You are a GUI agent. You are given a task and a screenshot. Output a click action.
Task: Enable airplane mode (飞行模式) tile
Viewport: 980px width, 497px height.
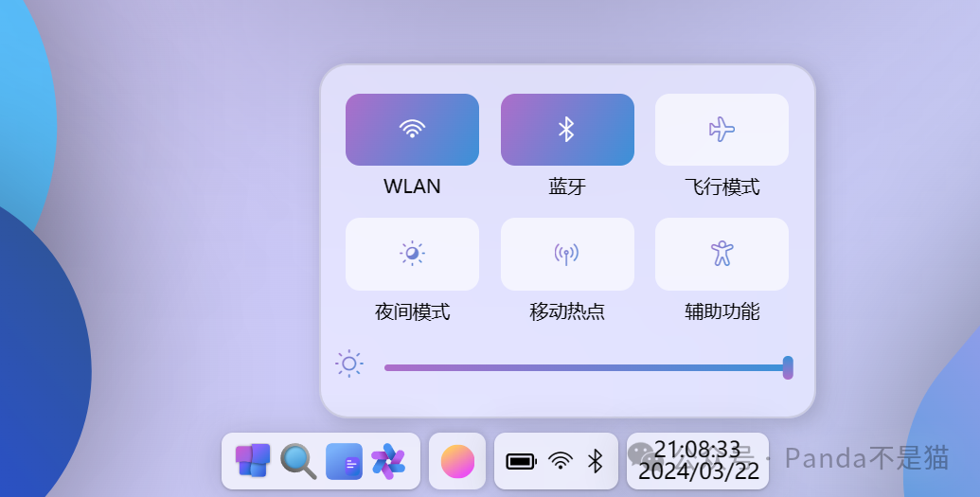coord(722,130)
